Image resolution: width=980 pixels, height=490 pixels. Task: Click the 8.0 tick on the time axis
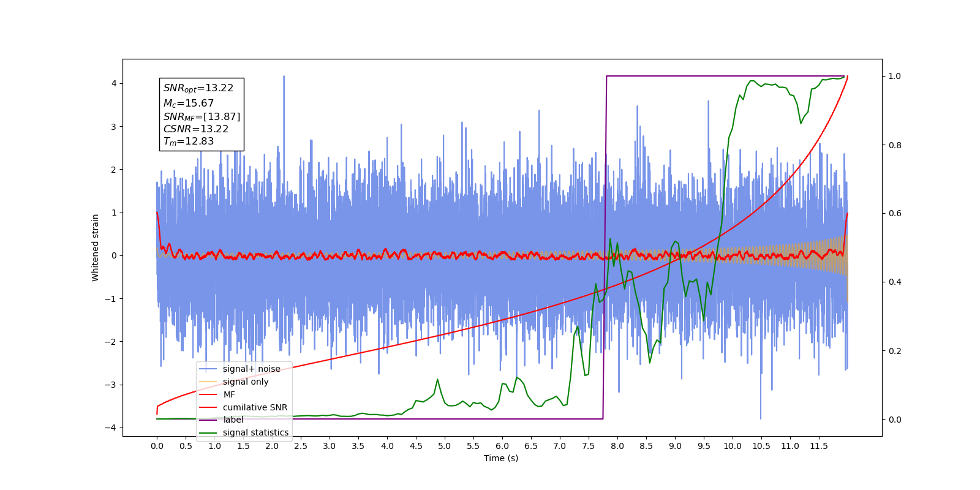point(617,446)
